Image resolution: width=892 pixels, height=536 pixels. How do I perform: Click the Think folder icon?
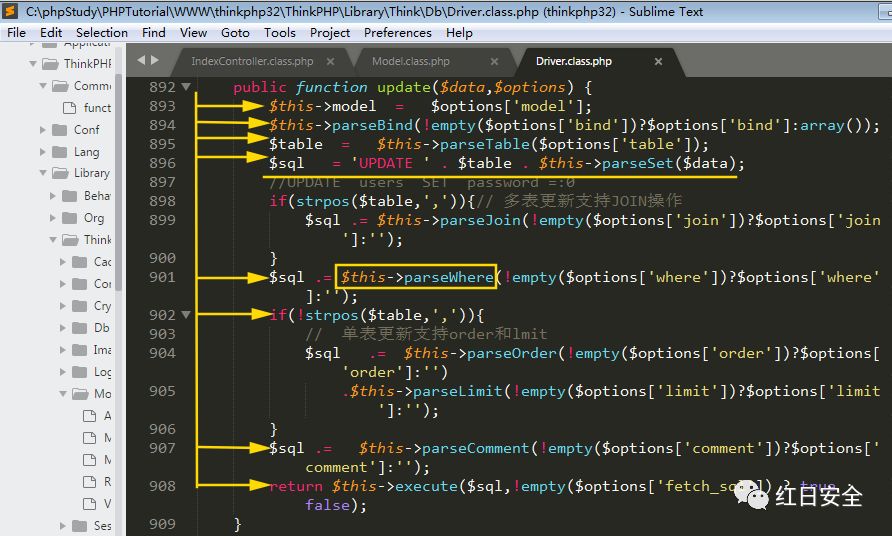point(71,240)
